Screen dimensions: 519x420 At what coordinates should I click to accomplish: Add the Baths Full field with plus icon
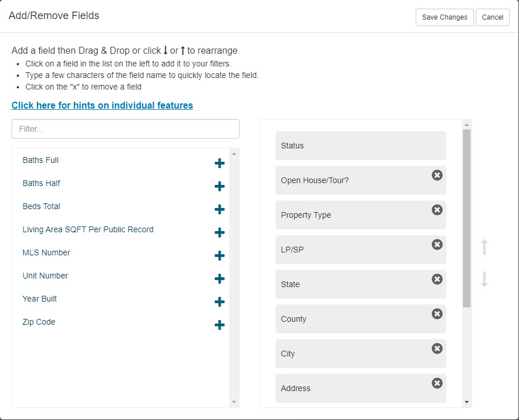pyautogui.click(x=219, y=163)
